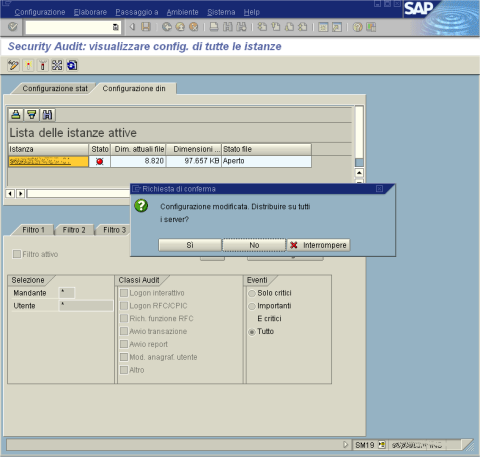480x457 pixels.
Task: Click the Interrompere cancel button
Action: point(319,245)
